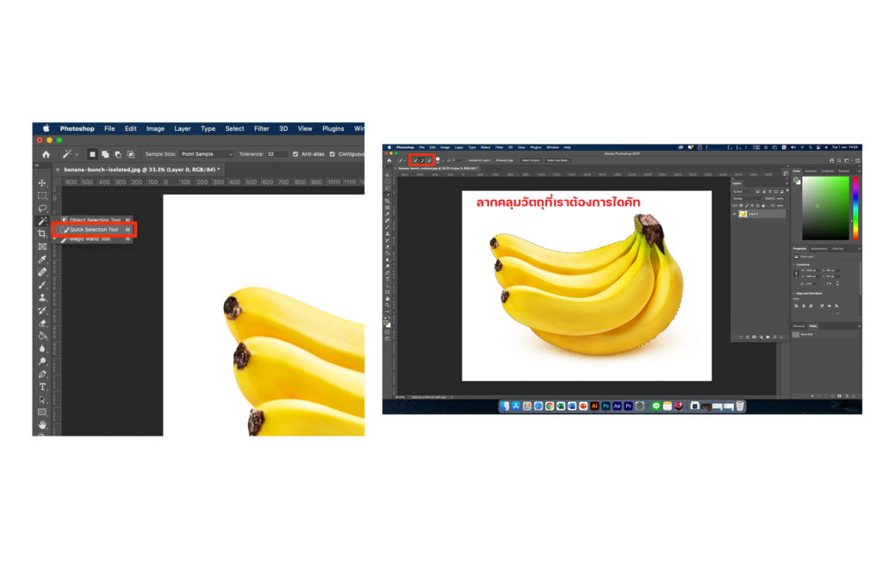Click the Home icon in left options bar
Viewport: 882px width, 588px height.
[x=46, y=154]
